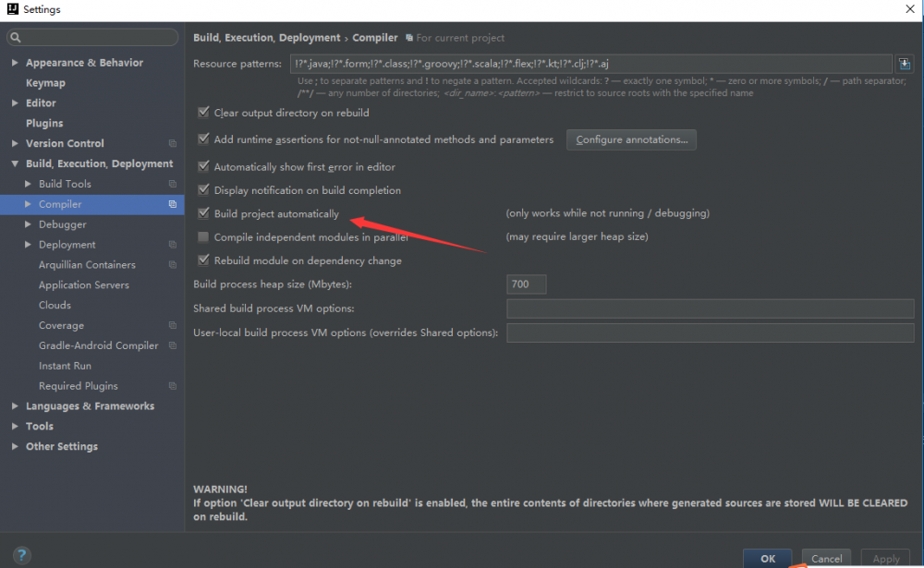Click the Build process heap size field
Screen dimensions: 924x568
526,284
